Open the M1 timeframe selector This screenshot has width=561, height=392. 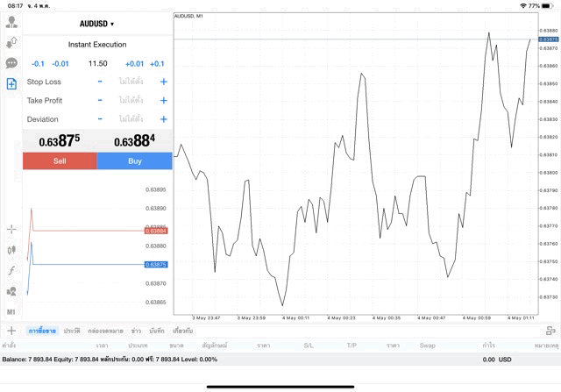[x=11, y=312]
